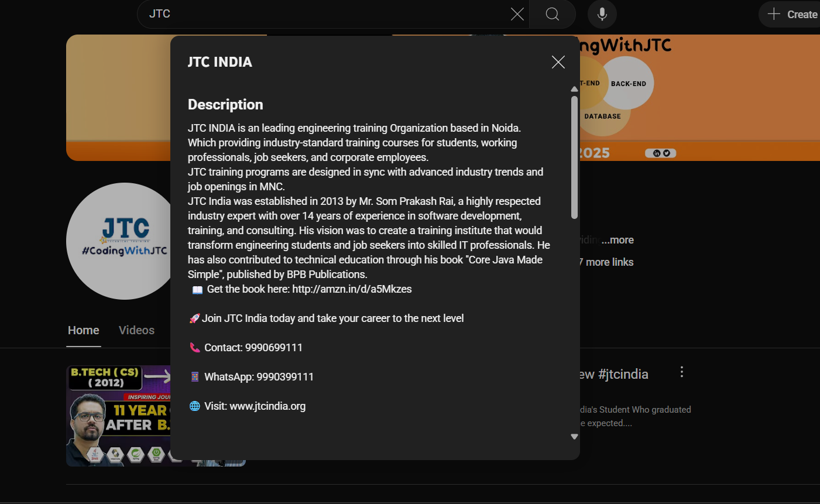Clear the JTC search text with the X icon
820x504 pixels.
(x=517, y=14)
